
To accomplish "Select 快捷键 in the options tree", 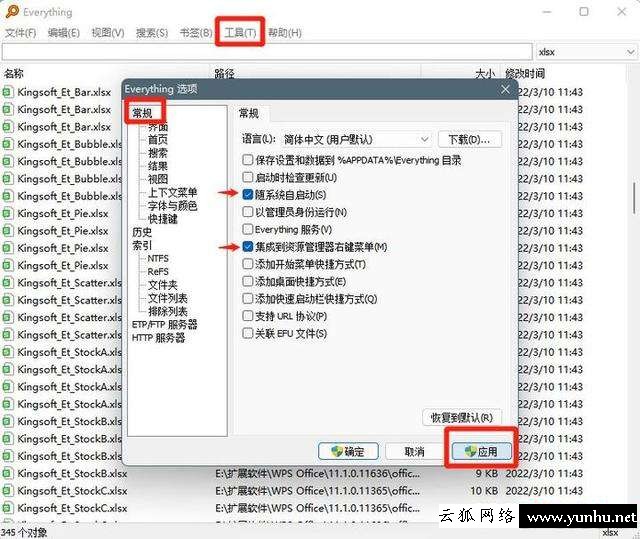I will pos(163,219).
